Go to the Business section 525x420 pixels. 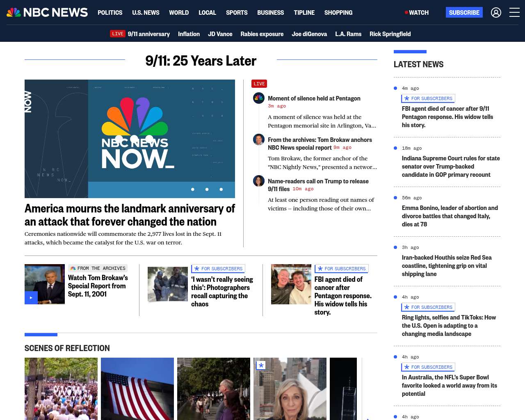tap(270, 13)
